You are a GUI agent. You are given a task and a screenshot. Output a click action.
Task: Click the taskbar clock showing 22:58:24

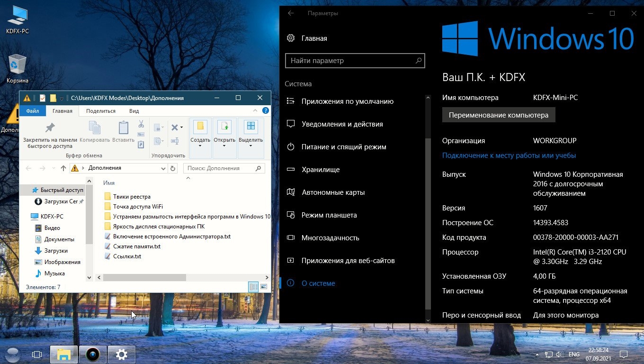tap(598, 350)
